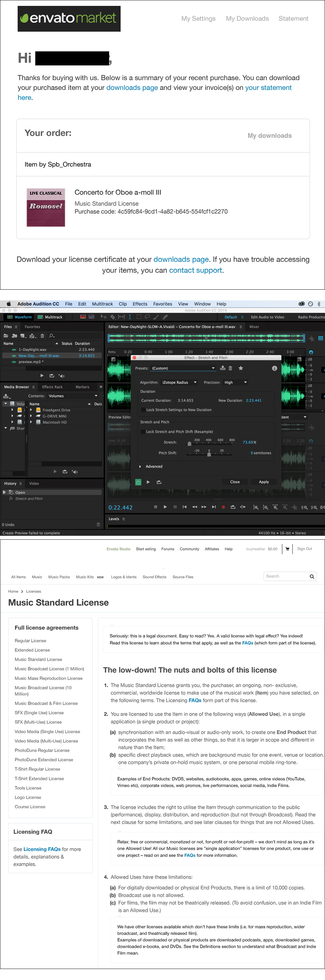Screen dimensions: 325x980
Task: Mark preset as favorite with star icon
Action: click(240, 368)
